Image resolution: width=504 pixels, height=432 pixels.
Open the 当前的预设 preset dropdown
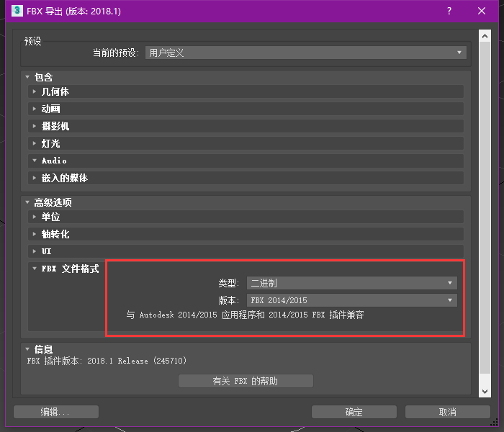[x=306, y=53]
